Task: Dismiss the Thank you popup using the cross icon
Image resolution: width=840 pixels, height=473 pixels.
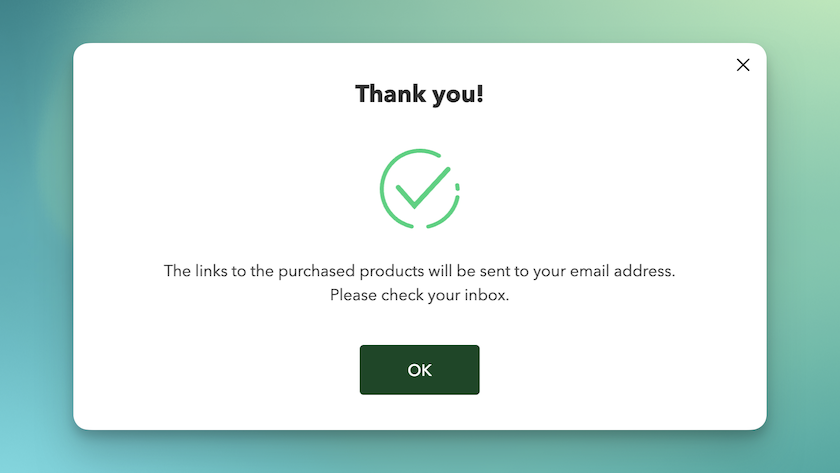Action: click(x=742, y=65)
